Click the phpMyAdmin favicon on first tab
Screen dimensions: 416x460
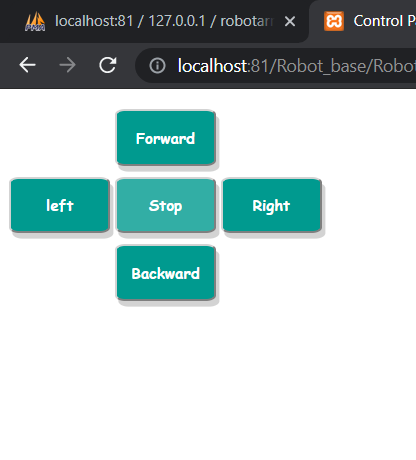click(35, 22)
